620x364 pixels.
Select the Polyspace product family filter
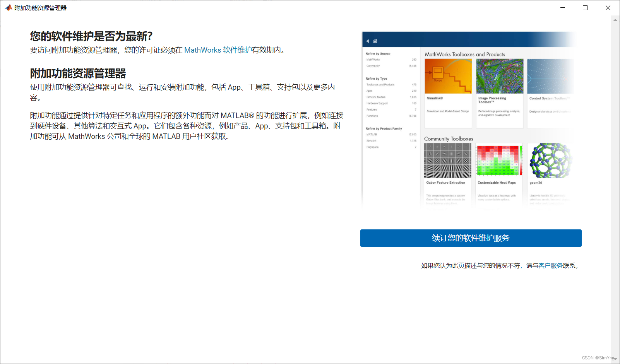coord(372,147)
